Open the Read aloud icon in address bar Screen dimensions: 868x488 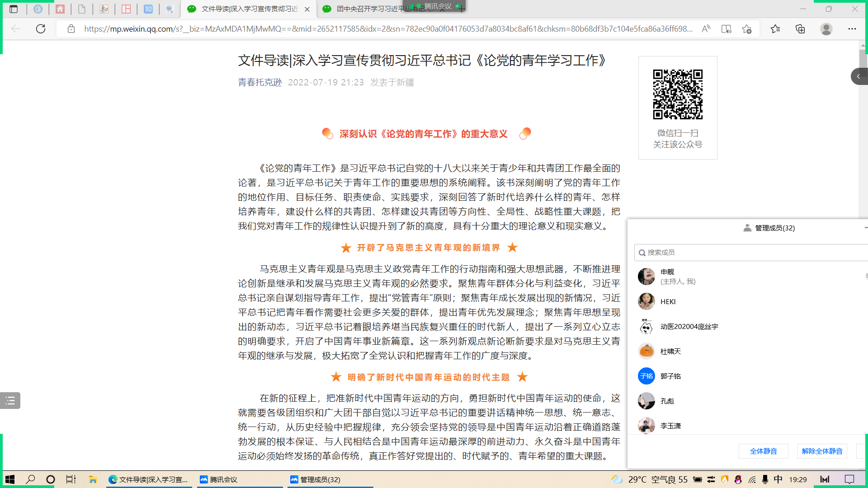tap(706, 29)
